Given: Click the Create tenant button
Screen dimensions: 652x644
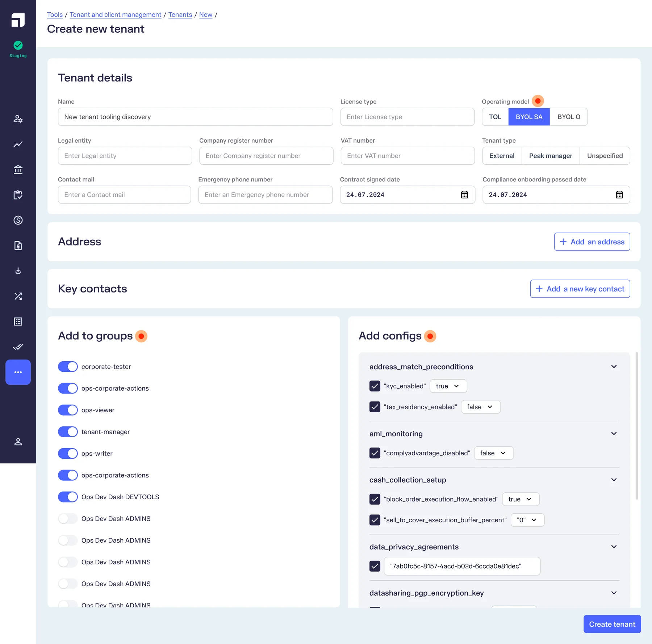Looking at the screenshot, I should click(x=612, y=624).
